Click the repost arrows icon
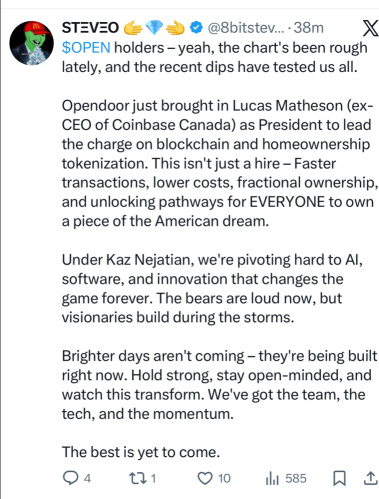 (x=138, y=478)
